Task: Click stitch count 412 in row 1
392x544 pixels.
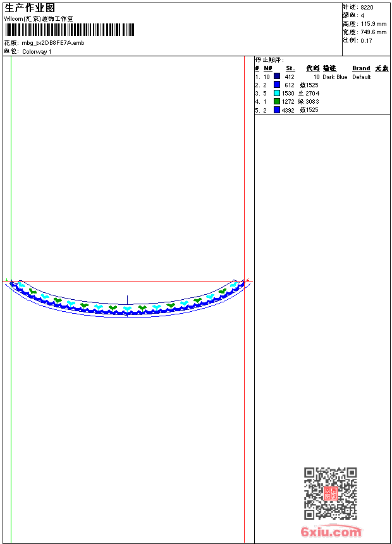Action: (x=290, y=77)
